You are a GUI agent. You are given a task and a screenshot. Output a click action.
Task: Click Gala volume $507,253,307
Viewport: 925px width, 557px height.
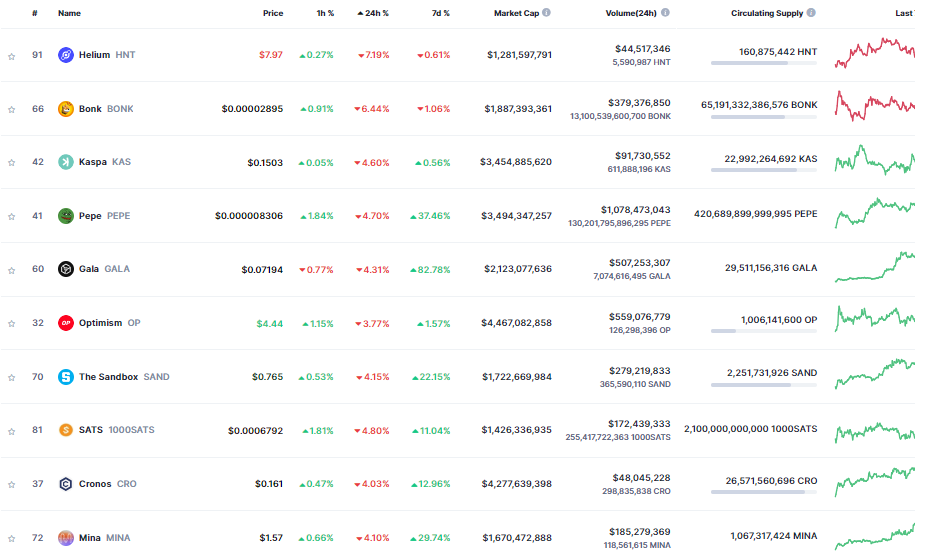click(x=639, y=263)
